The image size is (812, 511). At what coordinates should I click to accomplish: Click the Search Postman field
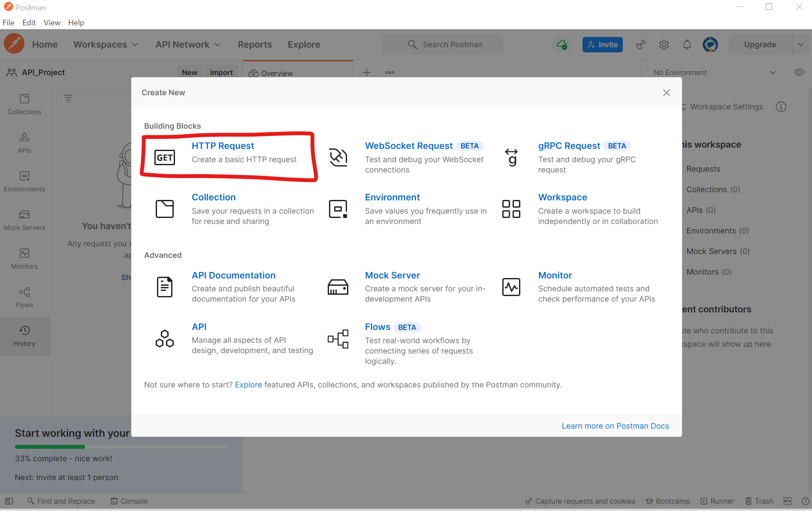coord(442,45)
